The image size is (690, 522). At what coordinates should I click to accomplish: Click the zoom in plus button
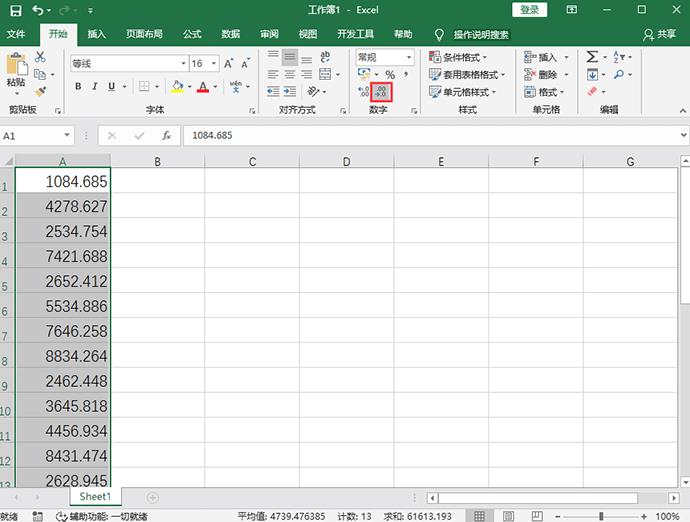[644, 516]
